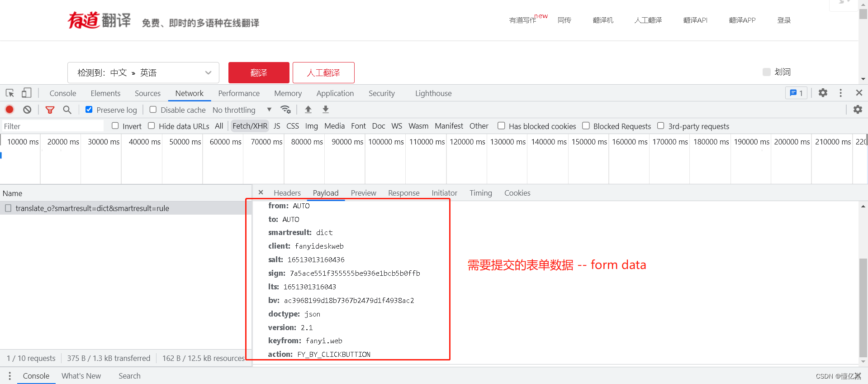Open the 翻译API link
Image resolution: width=868 pixels, height=384 pixels.
click(695, 20)
